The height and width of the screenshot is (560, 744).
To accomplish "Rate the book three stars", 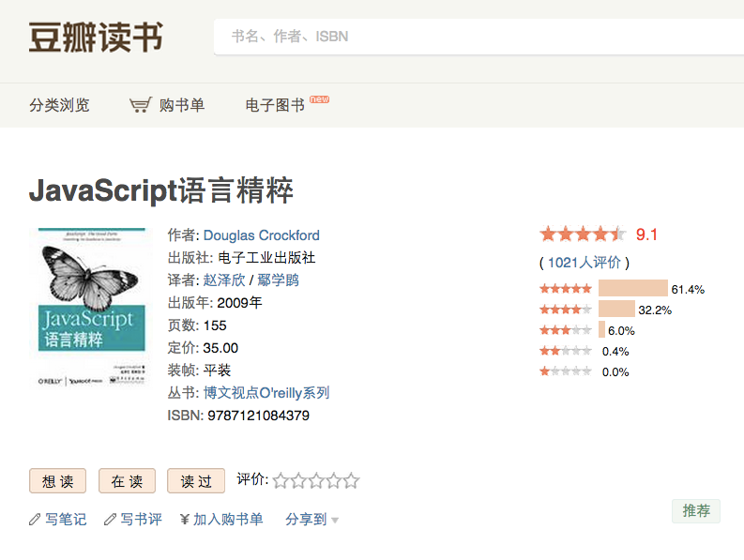I will [x=316, y=481].
